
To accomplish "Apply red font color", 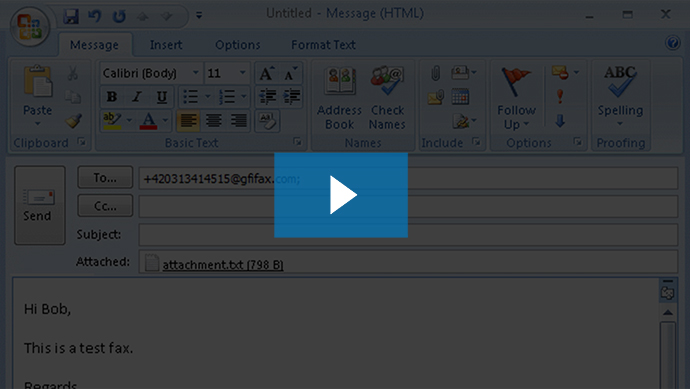I will point(148,121).
